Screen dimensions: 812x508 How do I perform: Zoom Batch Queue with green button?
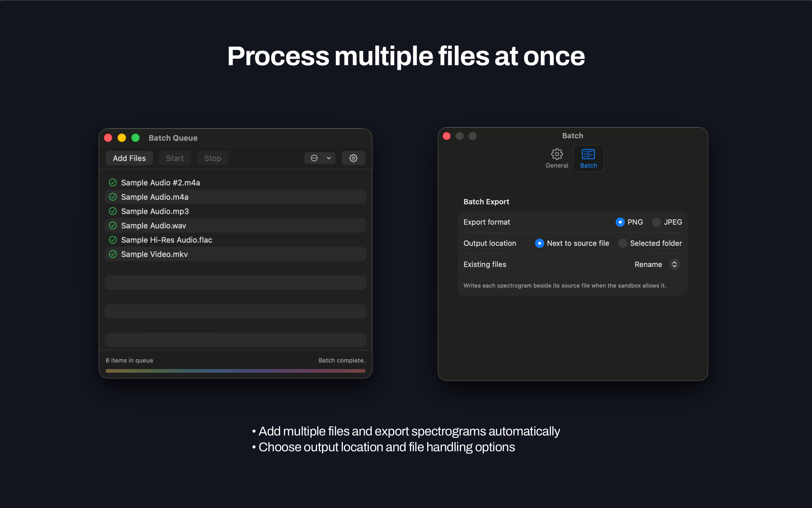(136, 138)
